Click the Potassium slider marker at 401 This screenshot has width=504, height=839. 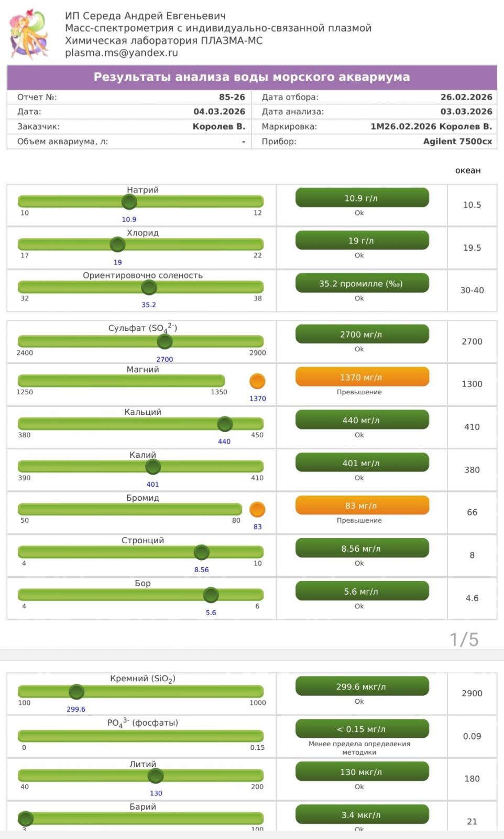[x=153, y=467]
